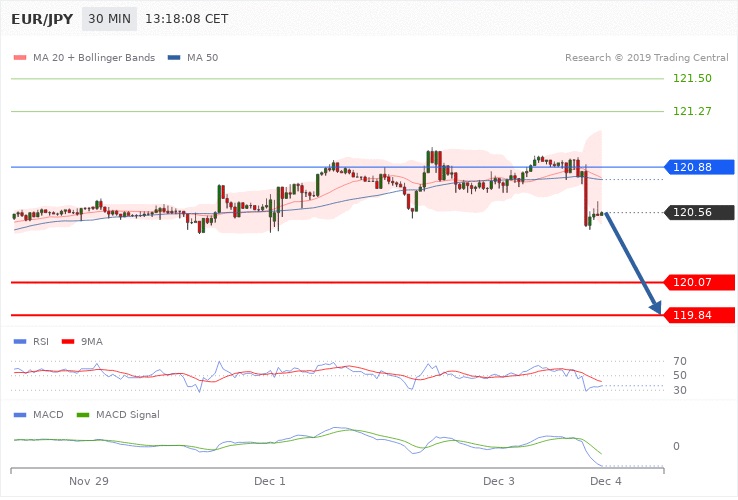
Task: Toggle the MA 20 + Bollinger Bands legend
Action: coord(85,58)
